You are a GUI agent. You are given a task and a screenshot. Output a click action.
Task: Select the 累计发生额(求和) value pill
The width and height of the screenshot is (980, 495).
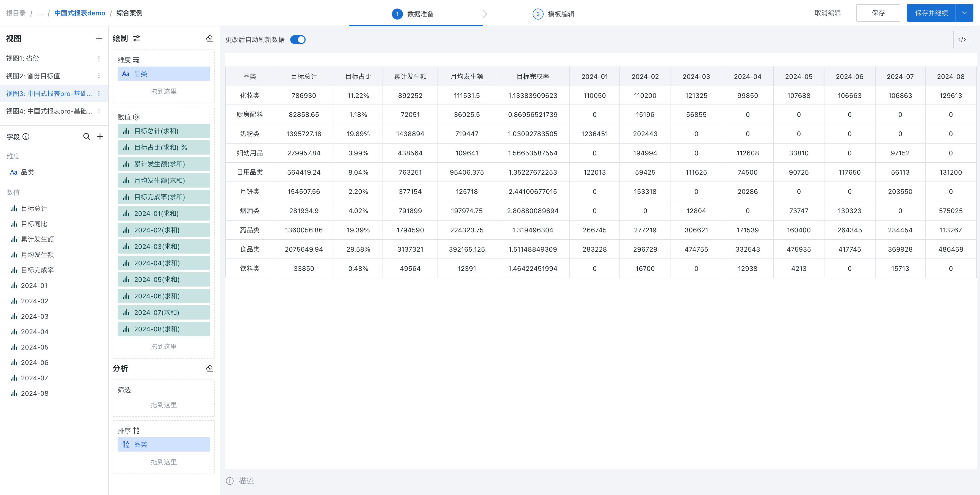point(164,164)
